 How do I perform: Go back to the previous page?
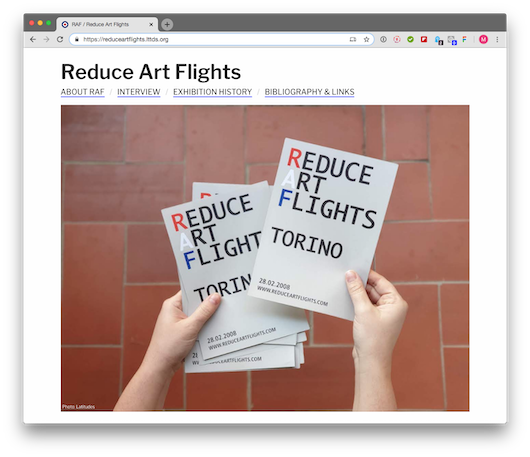(33, 40)
